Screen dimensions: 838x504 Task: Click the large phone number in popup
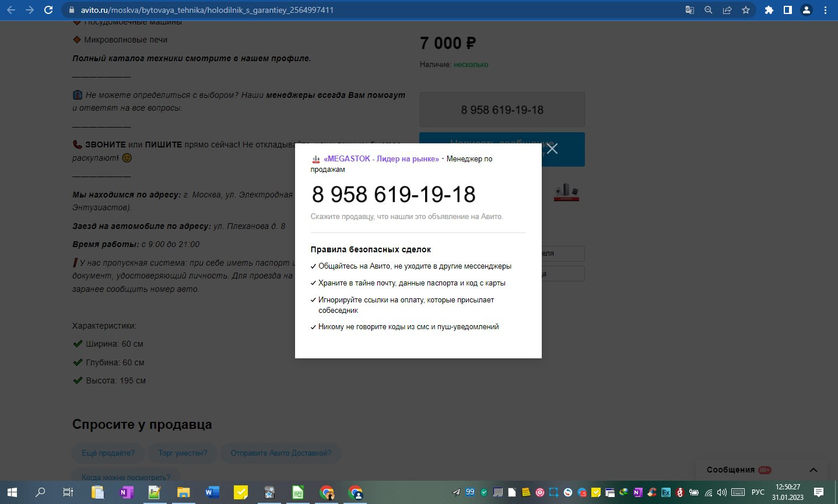click(x=394, y=195)
